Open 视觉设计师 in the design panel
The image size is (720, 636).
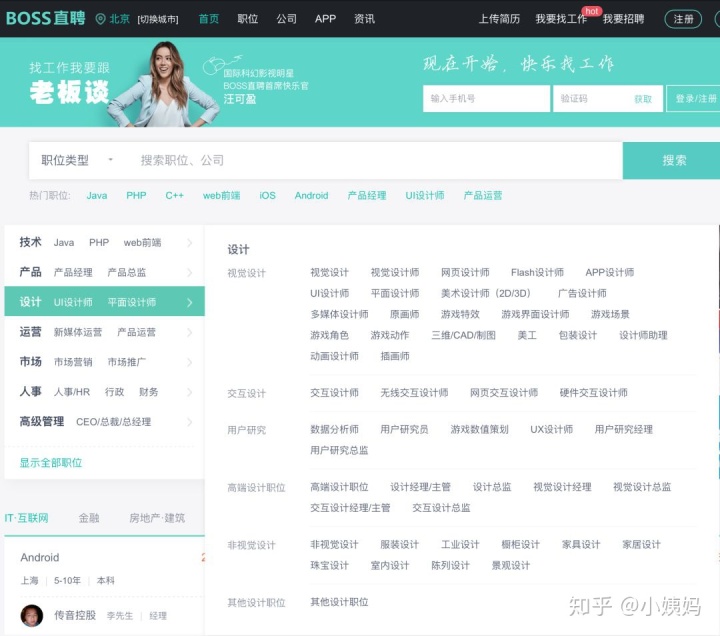click(395, 272)
